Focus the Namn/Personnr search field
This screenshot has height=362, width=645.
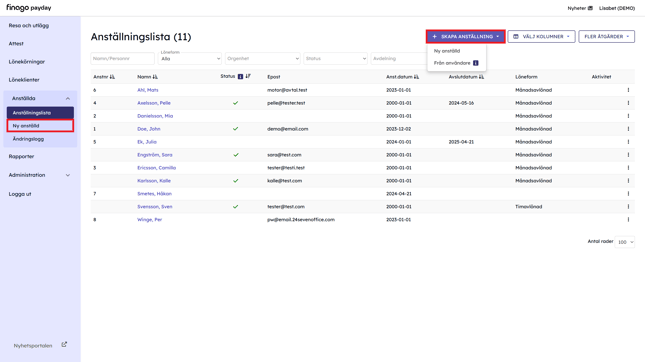123,58
